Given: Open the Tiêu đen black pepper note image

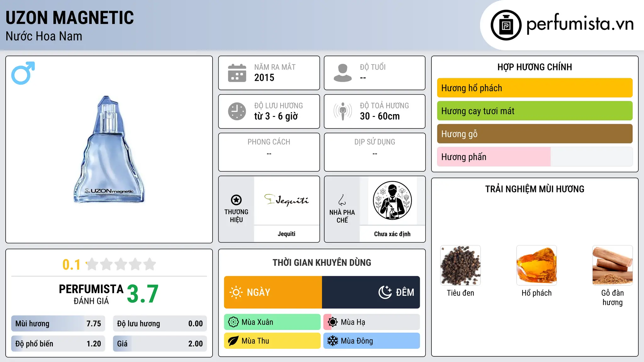Looking at the screenshot, I should click(460, 266).
